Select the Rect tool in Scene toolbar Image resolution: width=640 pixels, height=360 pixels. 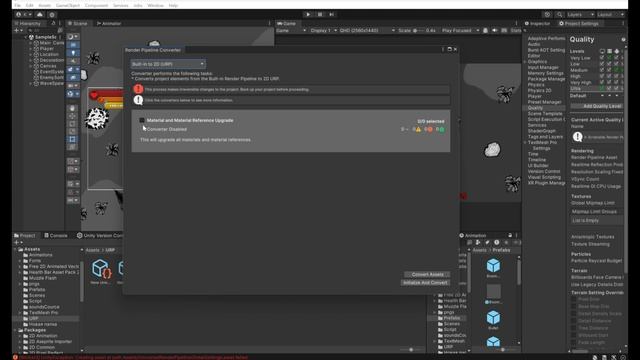(x=73, y=139)
